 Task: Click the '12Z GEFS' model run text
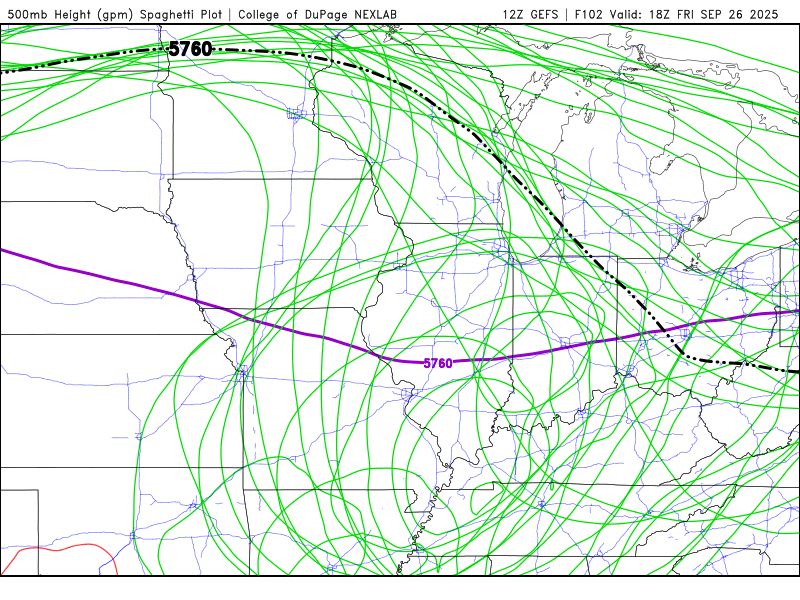coord(530,14)
